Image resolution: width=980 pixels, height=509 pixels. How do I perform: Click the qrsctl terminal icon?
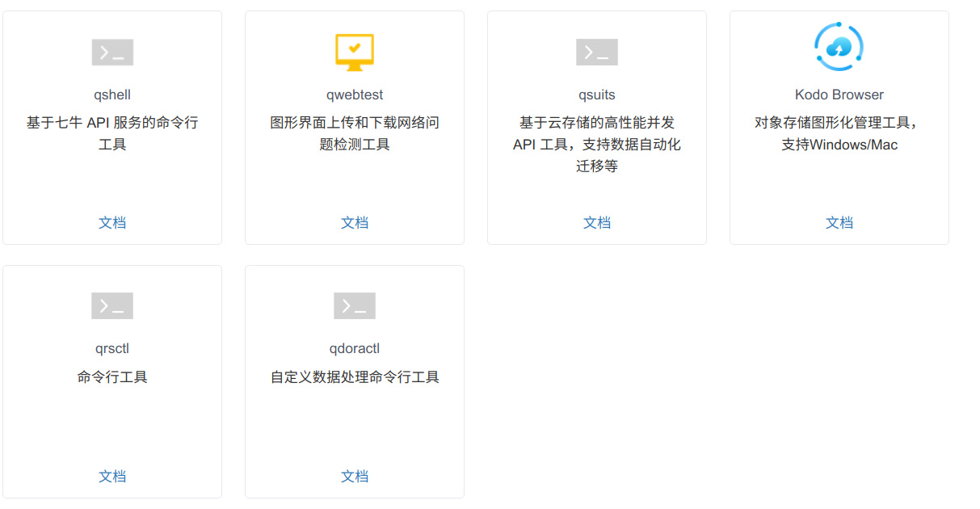click(x=112, y=306)
